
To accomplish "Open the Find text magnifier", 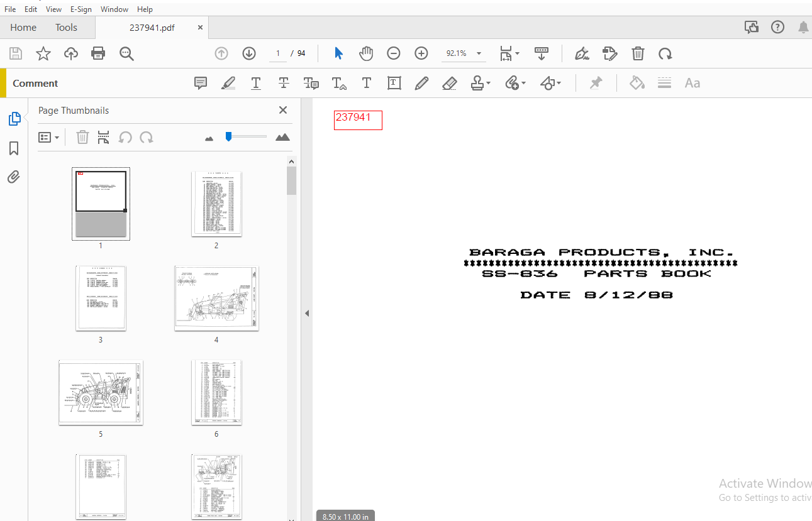I will click(126, 53).
